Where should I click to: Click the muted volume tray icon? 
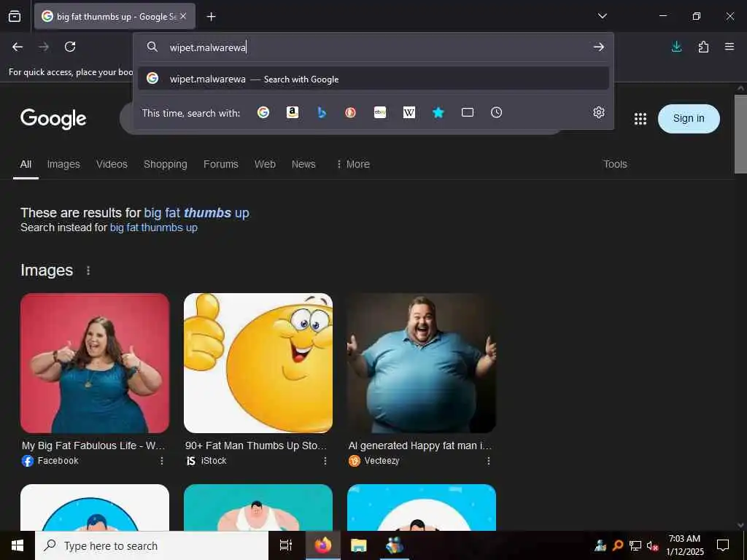point(652,545)
